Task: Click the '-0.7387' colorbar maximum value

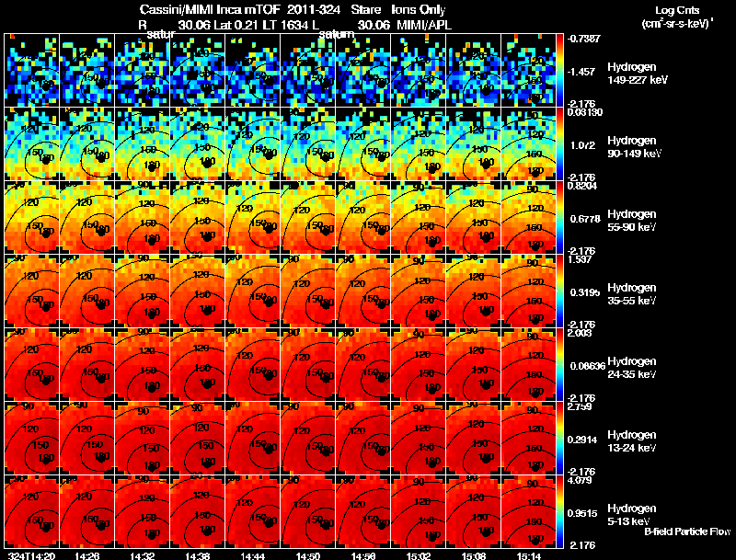Action: click(583, 39)
